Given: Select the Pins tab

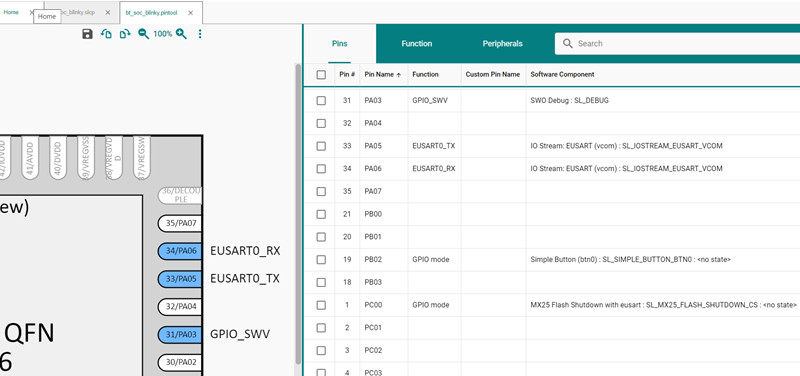Looking at the screenshot, I should click(x=339, y=43).
